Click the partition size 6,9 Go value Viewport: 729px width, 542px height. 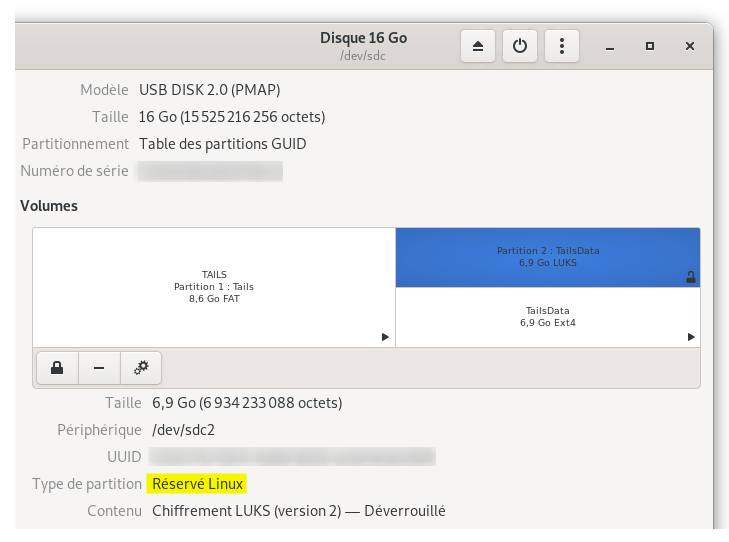pyautogui.click(x=247, y=403)
